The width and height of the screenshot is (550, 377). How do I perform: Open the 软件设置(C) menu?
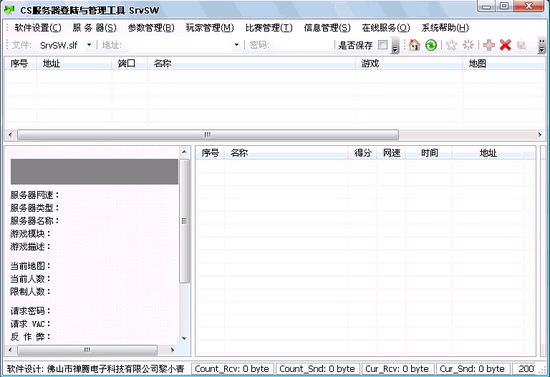click(38, 28)
